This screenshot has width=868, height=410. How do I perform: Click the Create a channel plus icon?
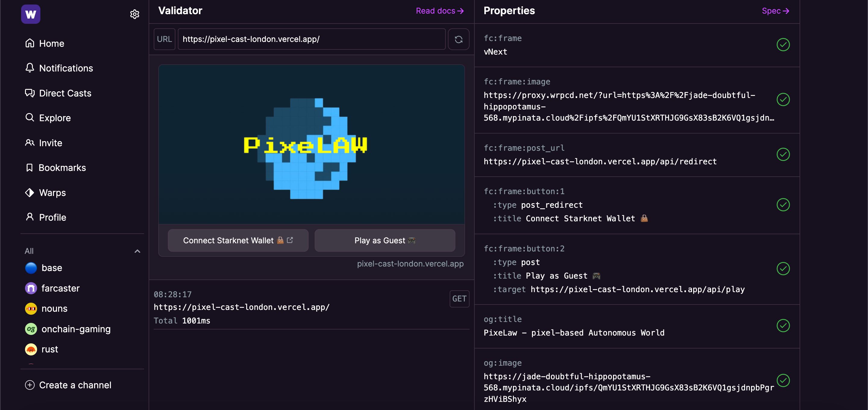pos(29,384)
